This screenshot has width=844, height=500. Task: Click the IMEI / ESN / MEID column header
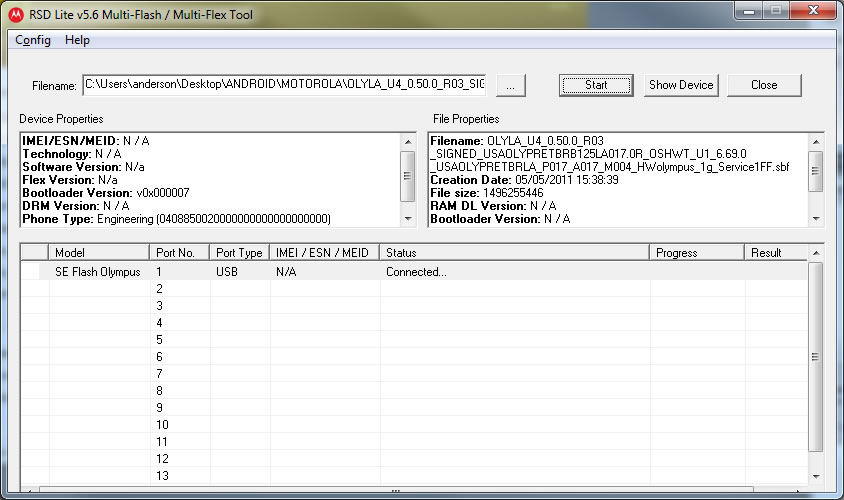click(324, 252)
